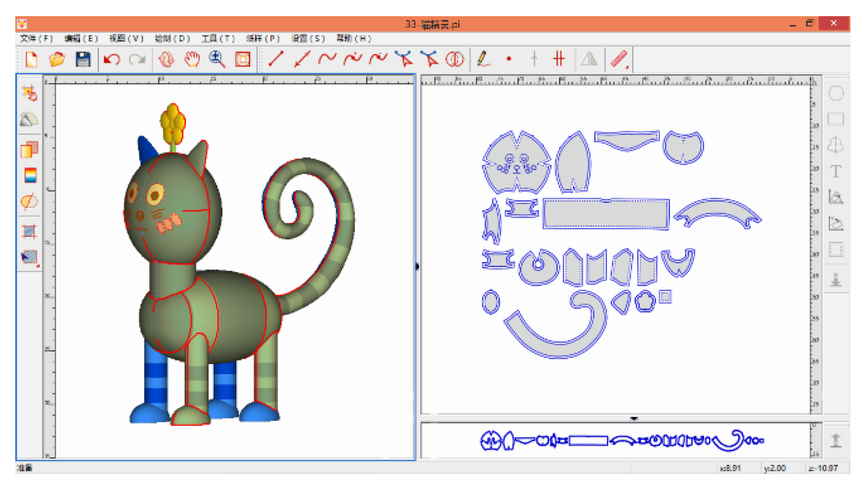Select the hand pan tool
Screen dimensions: 868x492
[x=192, y=59]
